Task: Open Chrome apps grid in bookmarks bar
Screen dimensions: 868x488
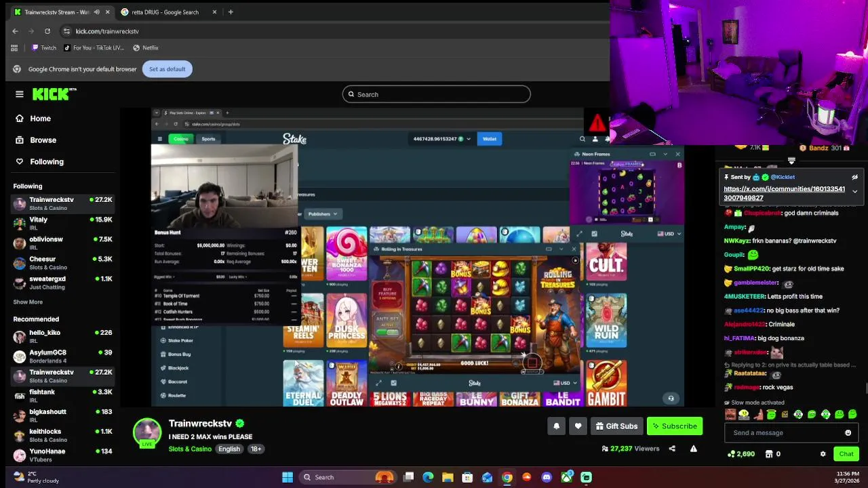Action: point(14,48)
